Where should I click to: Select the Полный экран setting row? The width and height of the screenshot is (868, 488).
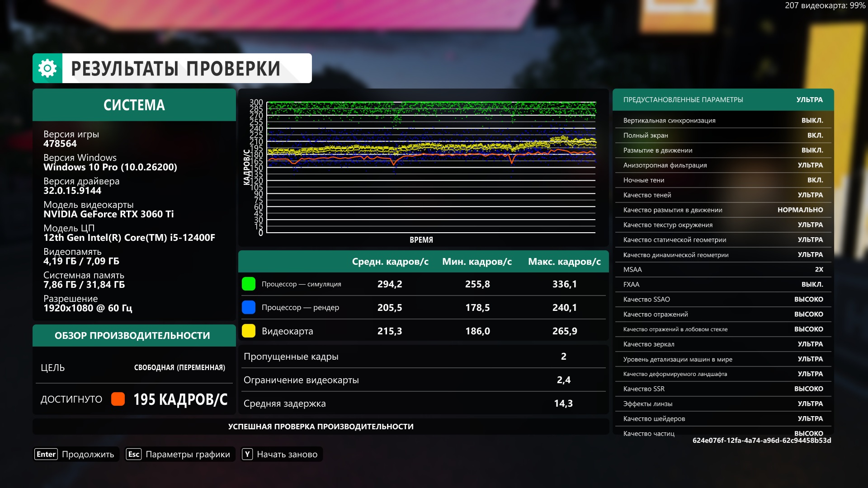pos(722,136)
